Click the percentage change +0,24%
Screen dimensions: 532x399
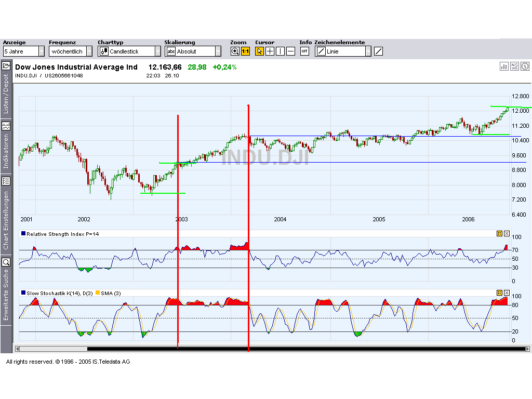[x=224, y=67]
